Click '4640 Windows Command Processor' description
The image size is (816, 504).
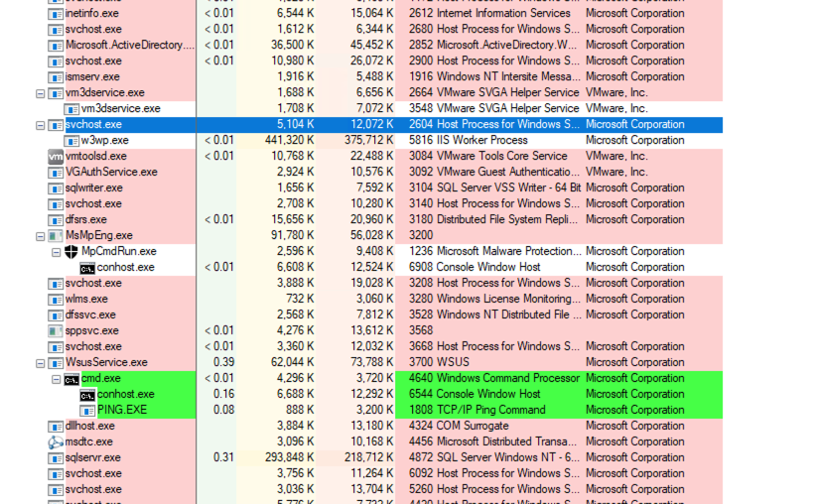(x=493, y=378)
